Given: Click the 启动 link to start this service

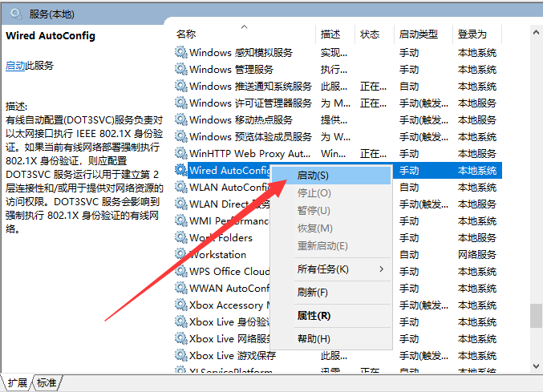Looking at the screenshot, I should click(14, 65).
